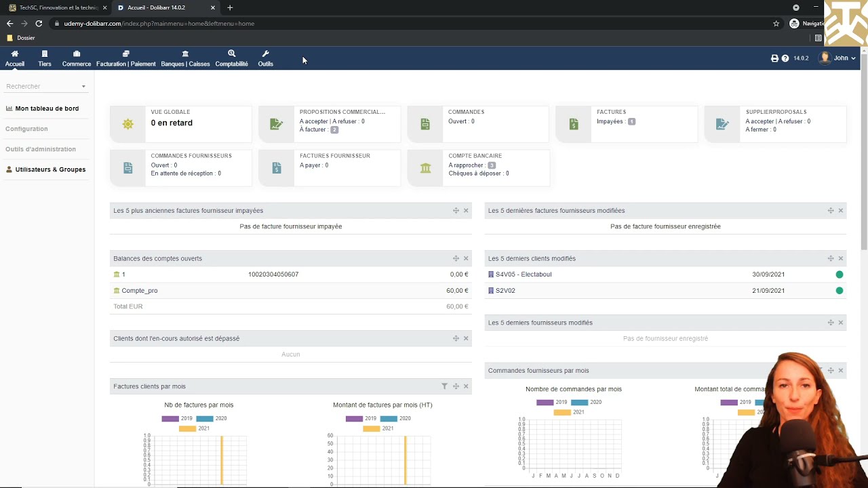The height and width of the screenshot is (488, 868).
Task: Click the Commandes fournisseurs card icon
Action: 127,168
